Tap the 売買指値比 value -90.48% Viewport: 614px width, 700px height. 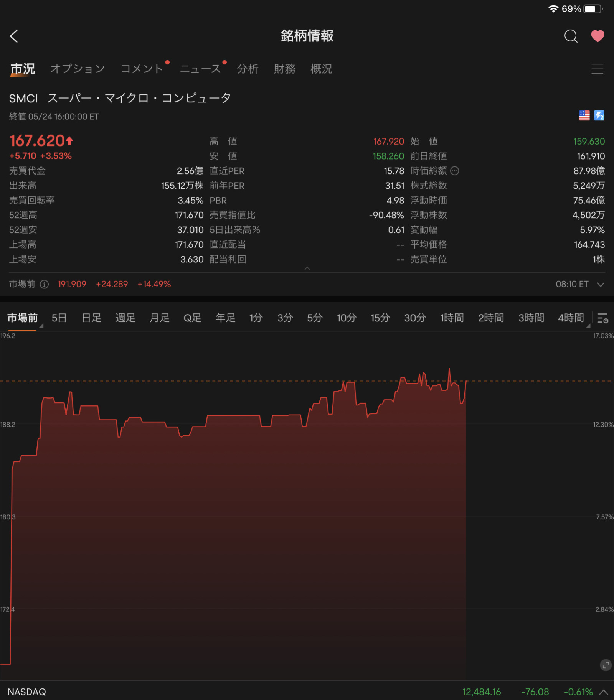pos(386,215)
